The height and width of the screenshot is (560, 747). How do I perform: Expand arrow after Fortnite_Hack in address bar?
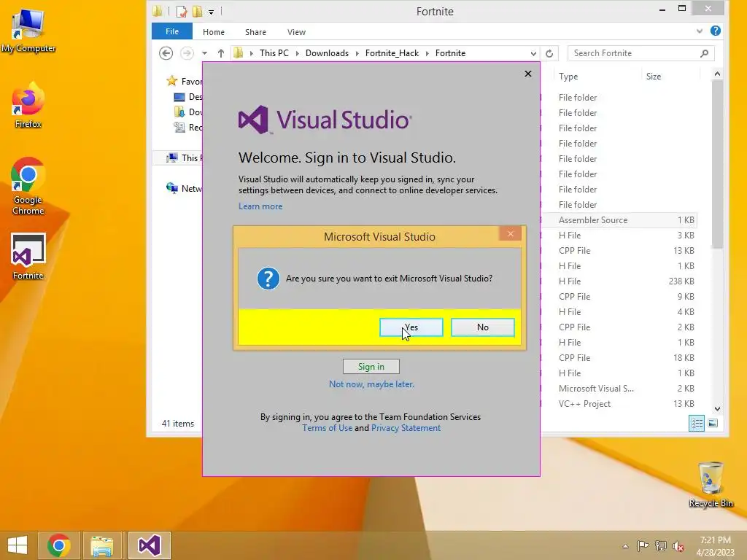pyautogui.click(x=427, y=53)
